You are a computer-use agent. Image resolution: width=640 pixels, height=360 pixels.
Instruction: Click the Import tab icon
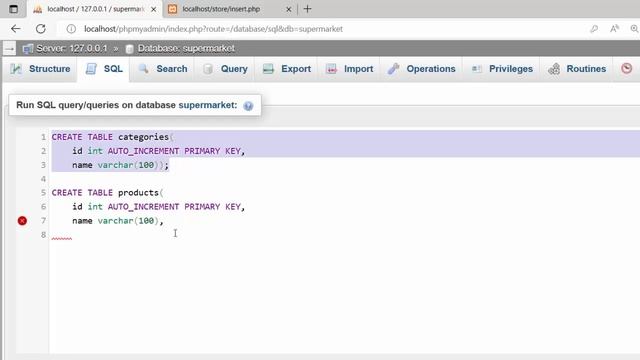(331, 69)
